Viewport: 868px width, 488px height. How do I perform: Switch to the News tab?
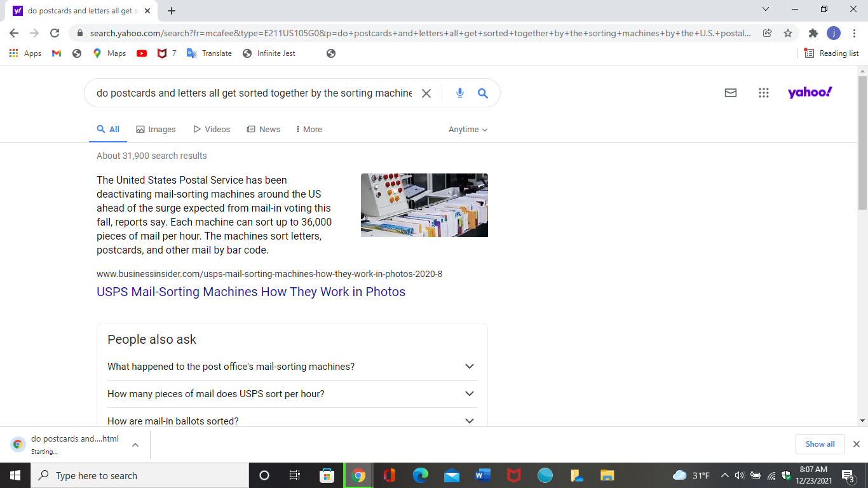pyautogui.click(x=263, y=129)
